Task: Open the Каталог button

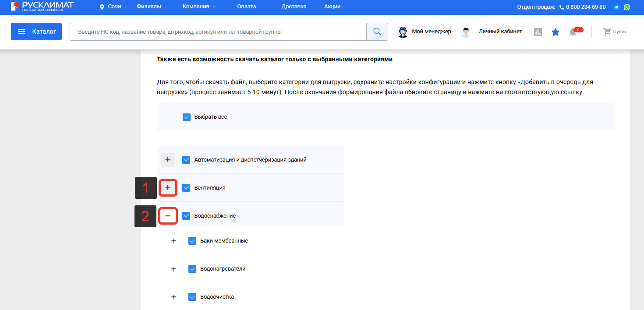Action: coord(36,32)
